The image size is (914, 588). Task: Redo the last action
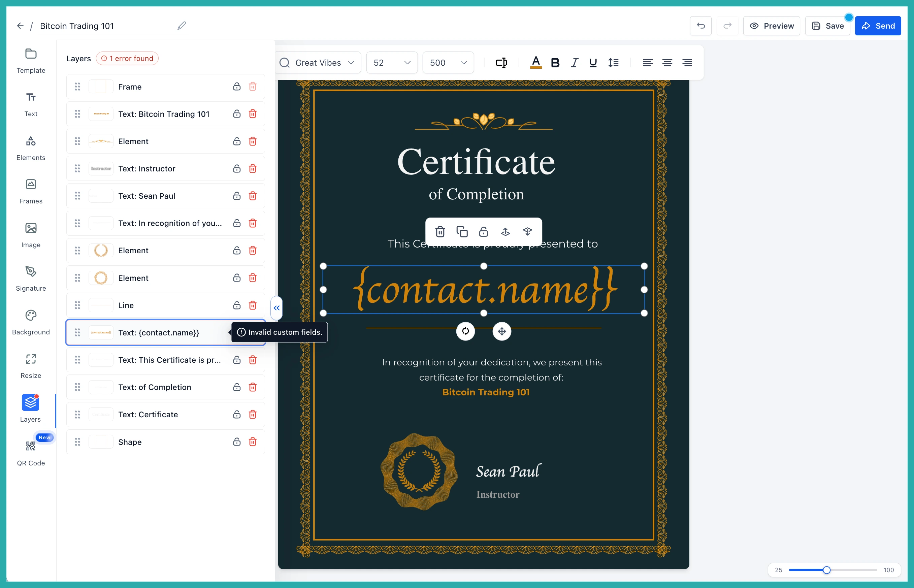pos(727,26)
